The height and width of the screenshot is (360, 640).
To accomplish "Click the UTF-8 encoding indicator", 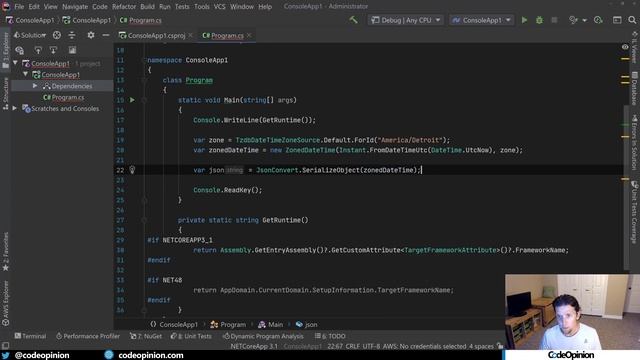I will pyautogui.click(x=371, y=346).
